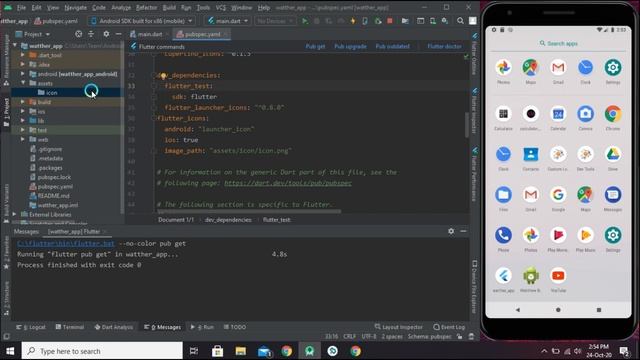Tap emulator home navigation button

pos(558,310)
